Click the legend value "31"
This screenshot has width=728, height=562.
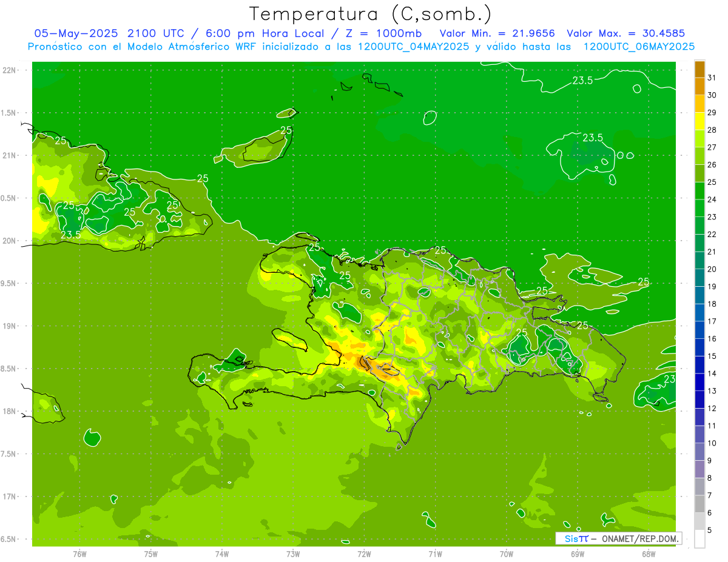tap(712, 78)
